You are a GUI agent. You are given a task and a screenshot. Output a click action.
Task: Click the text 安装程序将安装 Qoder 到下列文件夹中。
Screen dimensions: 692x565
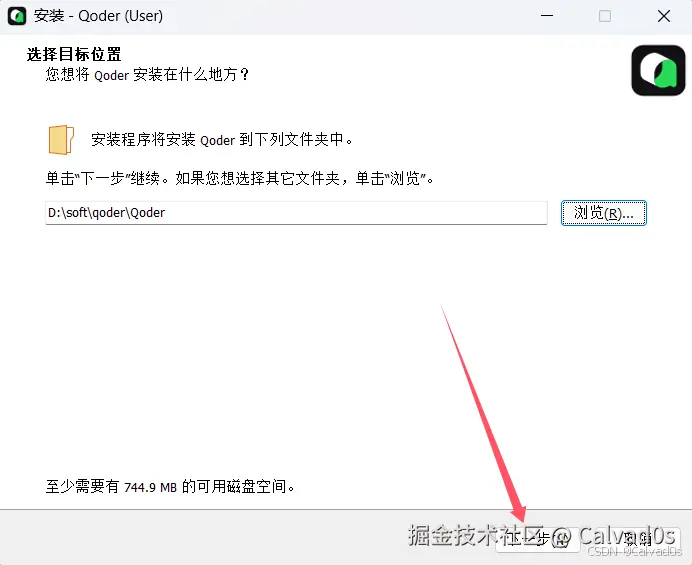click(222, 139)
